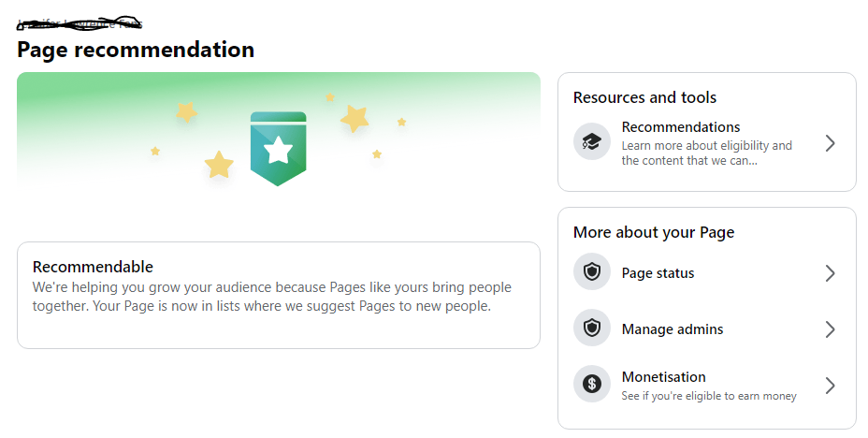
Task: Open the Monetisation chevron arrow
Action: 830,385
